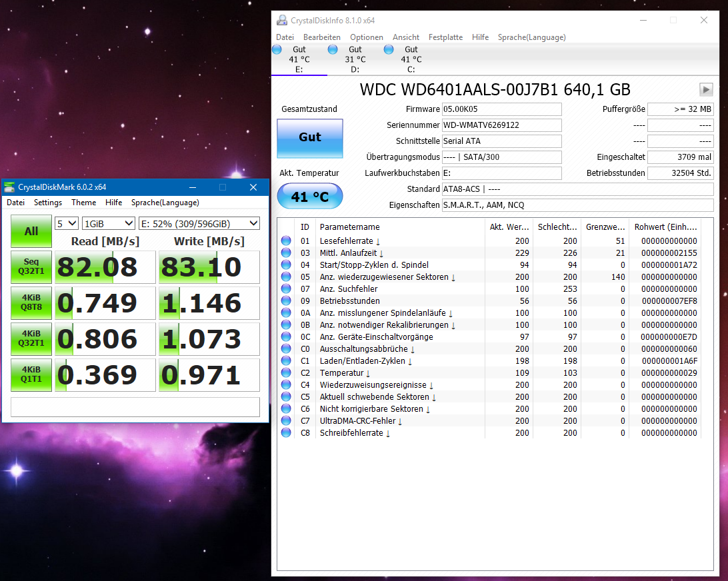728x581 pixels.
Task: Open Datei menu in CrystalDiskMark
Action: coord(15,203)
